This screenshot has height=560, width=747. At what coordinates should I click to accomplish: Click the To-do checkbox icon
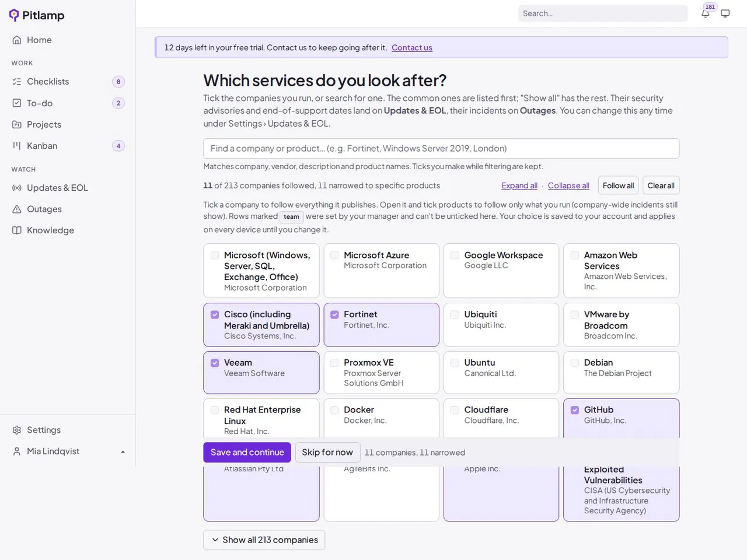click(17, 103)
